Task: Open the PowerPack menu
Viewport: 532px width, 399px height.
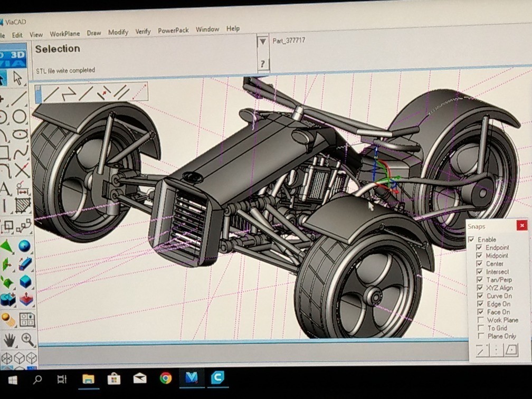Action: pyautogui.click(x=173, y=31)
